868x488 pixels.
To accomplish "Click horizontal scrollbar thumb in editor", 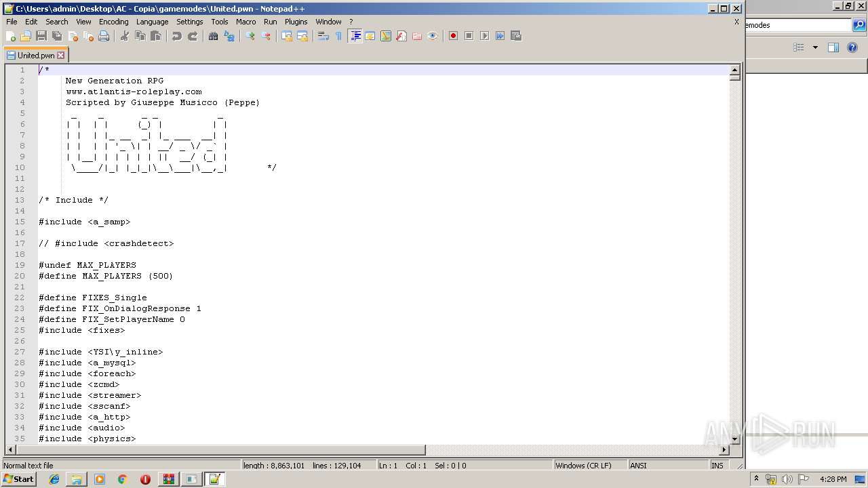I will [220, 450].
